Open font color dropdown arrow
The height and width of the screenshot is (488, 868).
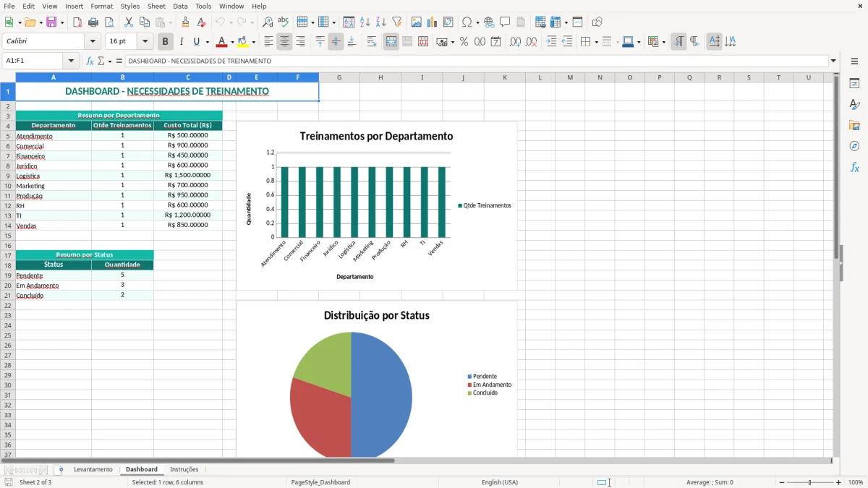coord(232,42)
